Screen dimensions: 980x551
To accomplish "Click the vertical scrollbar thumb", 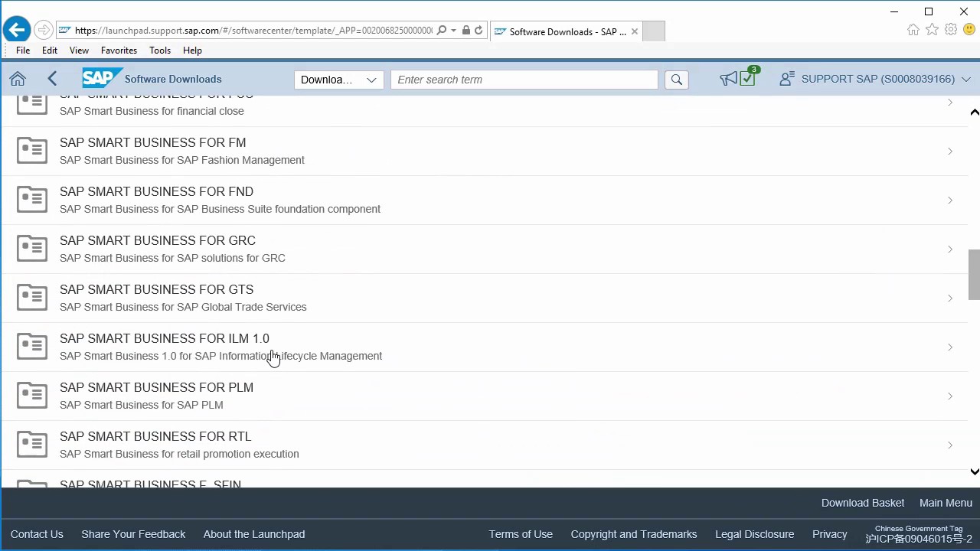I will [x=974, y=274].
